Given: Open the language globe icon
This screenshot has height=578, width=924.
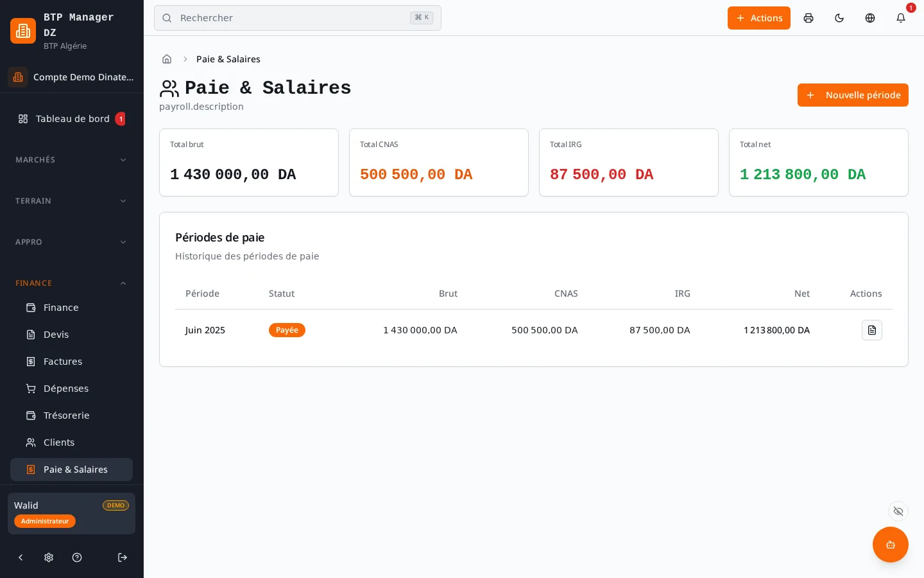Looking at the screenshot, I should pyautogui.click(x=870, y=18).
